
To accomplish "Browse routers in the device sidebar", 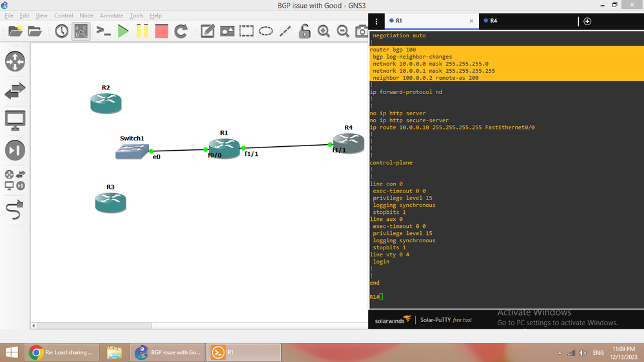I will tap(15, 62).
